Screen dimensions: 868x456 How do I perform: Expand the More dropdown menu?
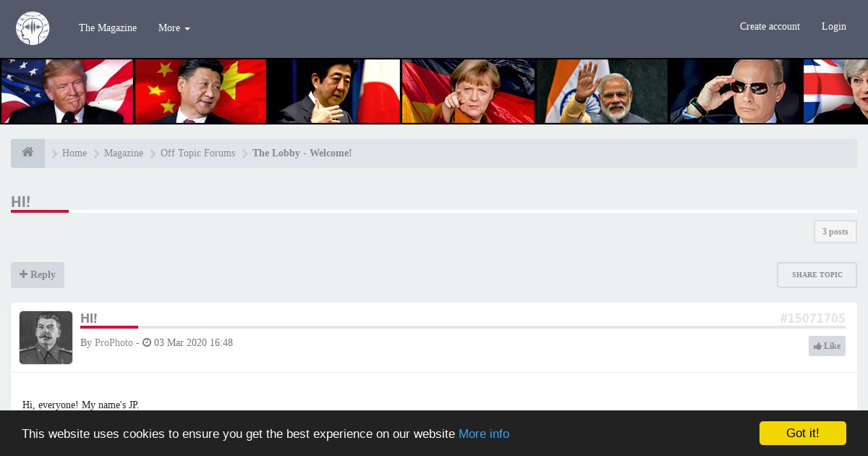[x=174, y=28]
